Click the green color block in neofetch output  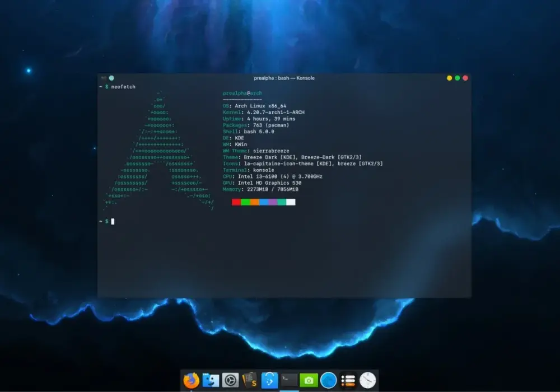(x=245, y=202)
